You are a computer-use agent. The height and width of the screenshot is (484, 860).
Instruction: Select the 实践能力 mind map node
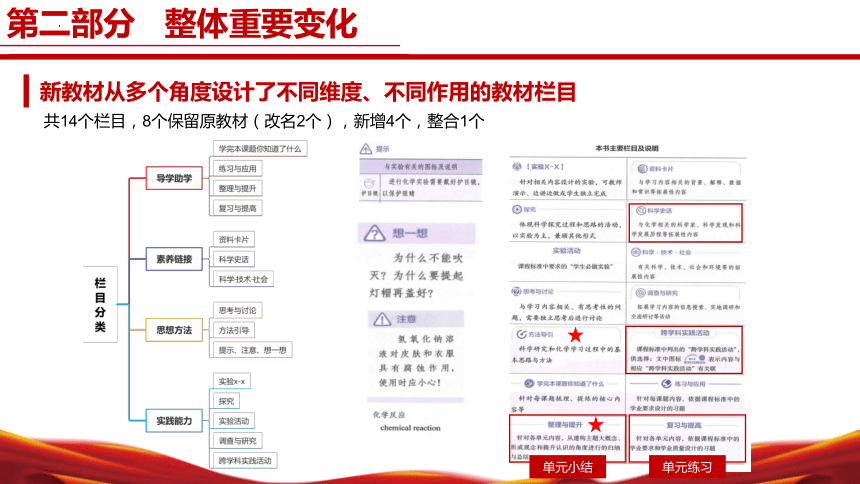point(174,421)
